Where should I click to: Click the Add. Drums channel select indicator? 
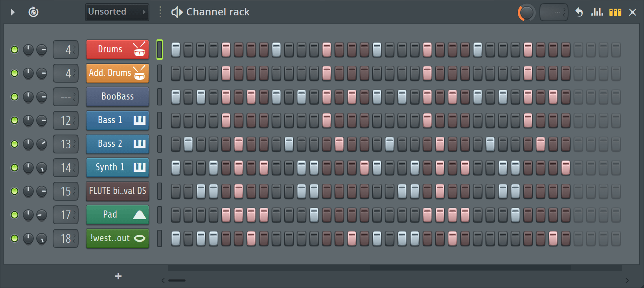(160, 73)
